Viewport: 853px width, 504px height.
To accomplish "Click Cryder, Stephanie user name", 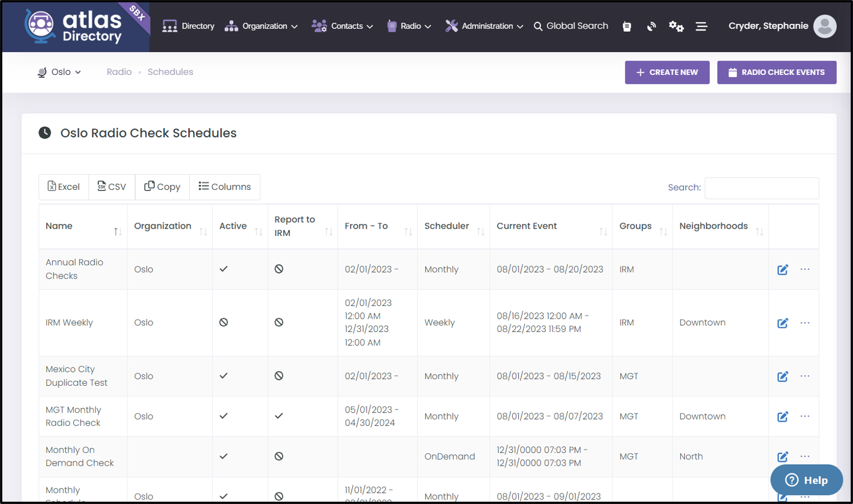I will [x=768, y=26].
